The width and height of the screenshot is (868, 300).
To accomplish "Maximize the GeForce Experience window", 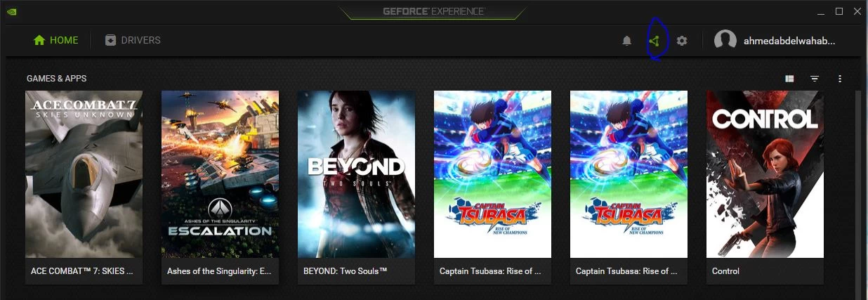I will [839, 11].
